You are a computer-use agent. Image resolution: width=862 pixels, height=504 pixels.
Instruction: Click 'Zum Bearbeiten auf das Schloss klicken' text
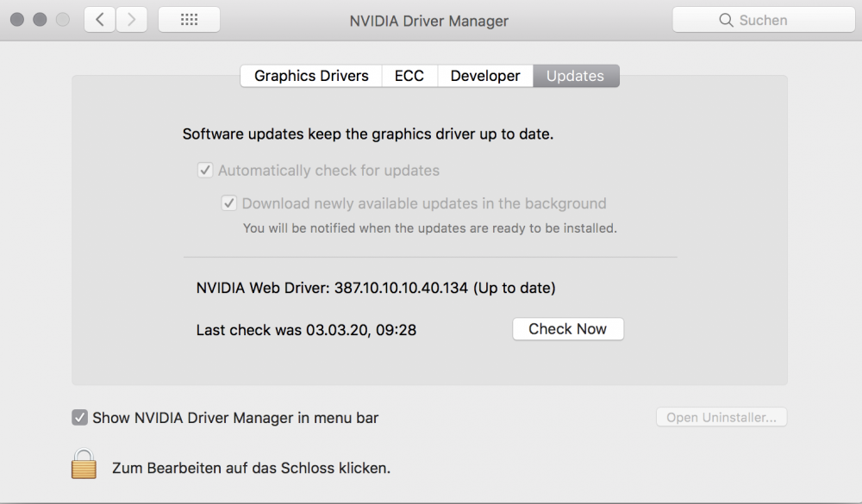[251, 468]
